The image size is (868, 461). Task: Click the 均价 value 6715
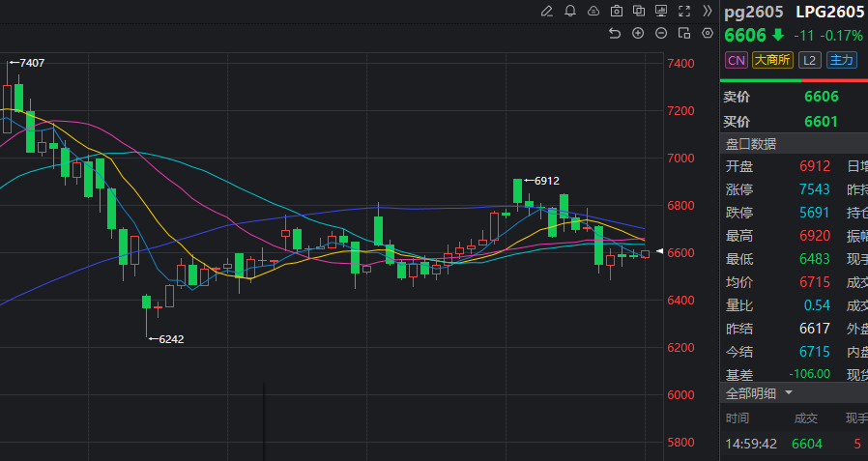tap(815, 282)
